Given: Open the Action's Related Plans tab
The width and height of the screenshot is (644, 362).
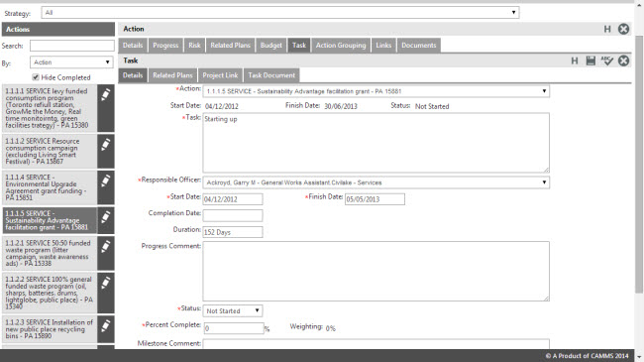Looking at the screenshot, I should click(x=230, y=46).
